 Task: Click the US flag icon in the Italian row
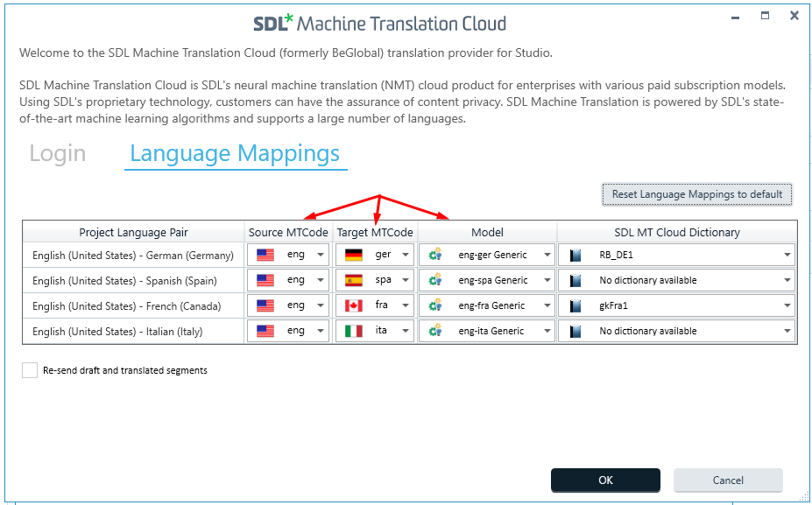pyautogui.click(x=265, y=331)
